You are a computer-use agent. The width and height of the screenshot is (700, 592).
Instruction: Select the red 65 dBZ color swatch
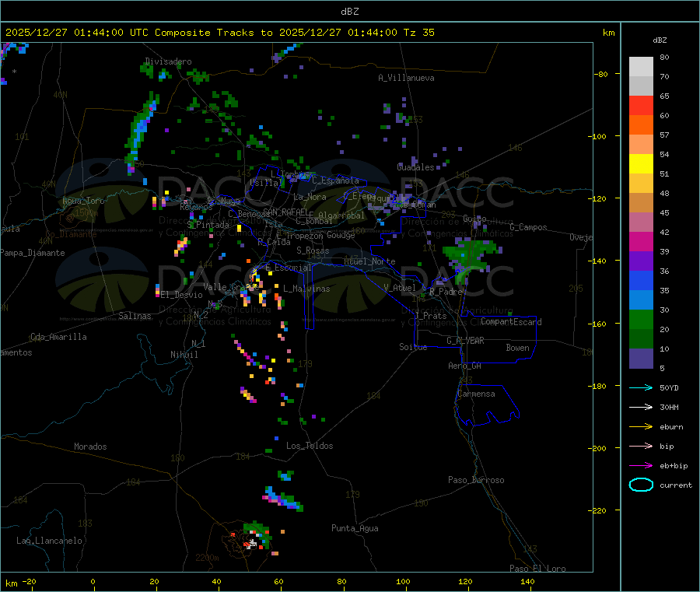(641, 105)
